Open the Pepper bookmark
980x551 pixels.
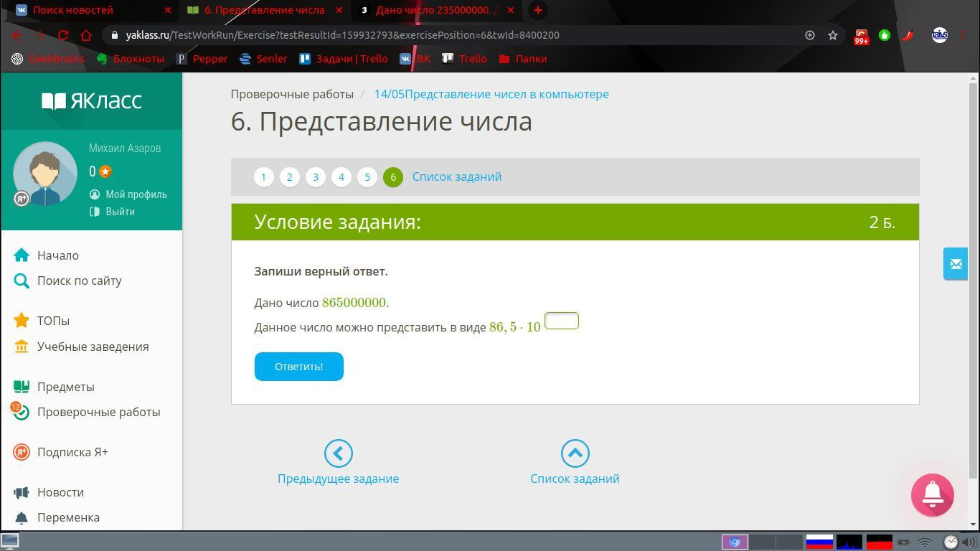[x=202, y=59]
